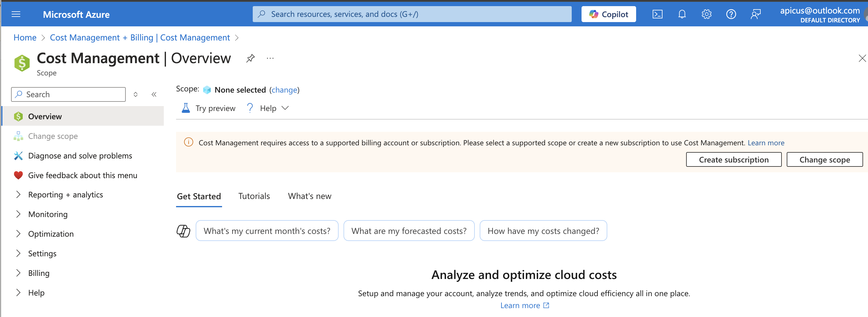868x317 pixels.
Task: Open the more options ellipsis beside title
Action: [270, 58]
